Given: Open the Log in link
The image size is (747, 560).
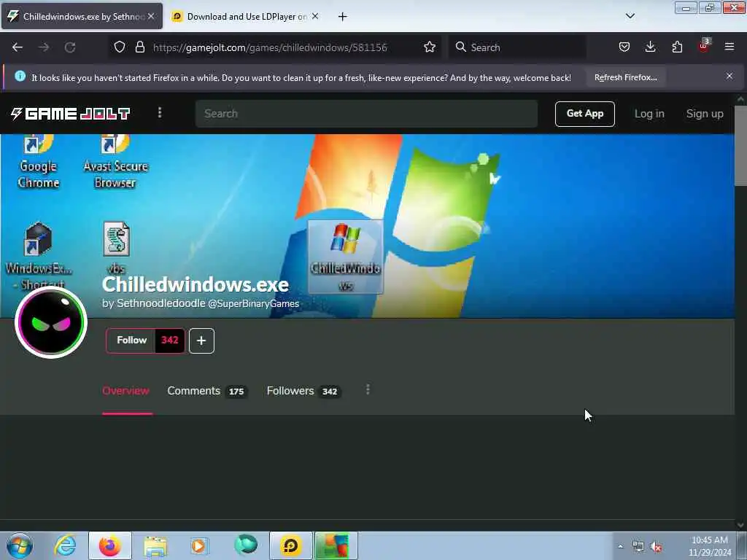Looking at the screenshot, I should point(649,114).
